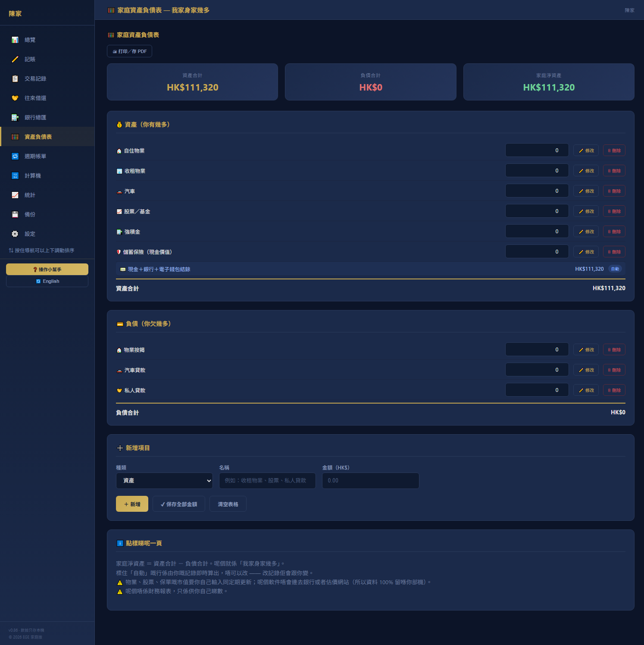Click the 設定 gear icon

click(15, 234)
